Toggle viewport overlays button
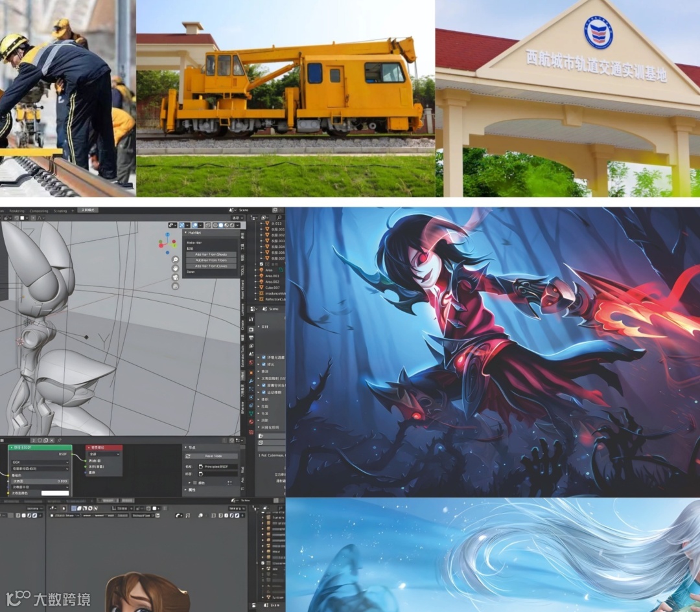700x612 pixels. tap(194, 225)
